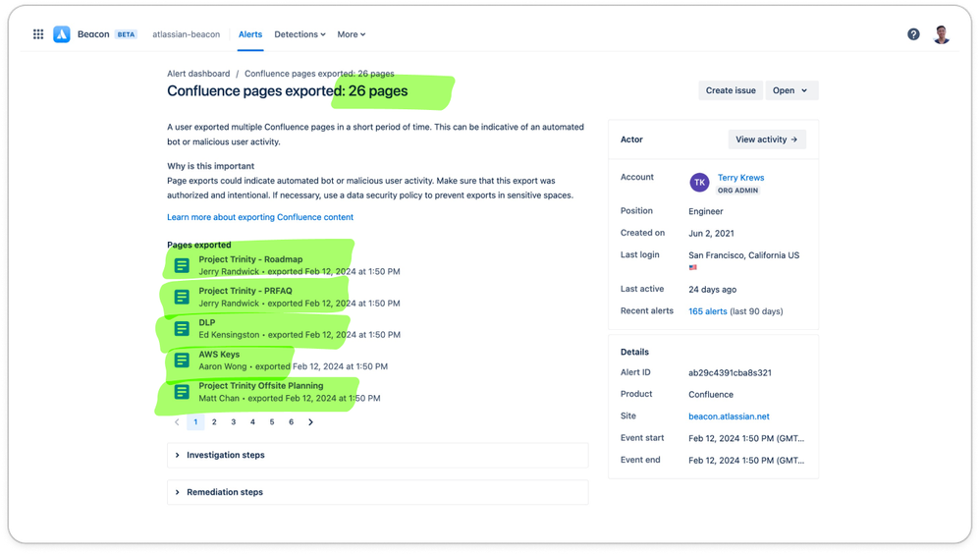The image size is (980, 555).
Task: Click the Project Trinity Offsite Planning page icon
Action: 182,392
